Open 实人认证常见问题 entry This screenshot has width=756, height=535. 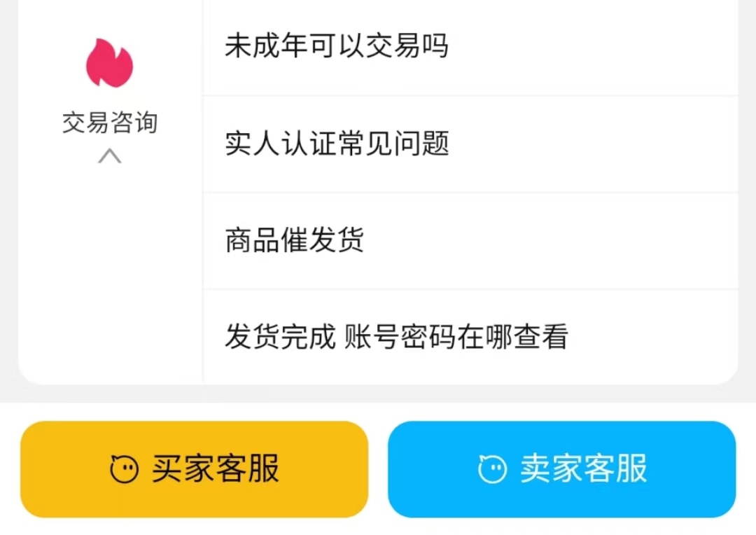pos(337,144)
